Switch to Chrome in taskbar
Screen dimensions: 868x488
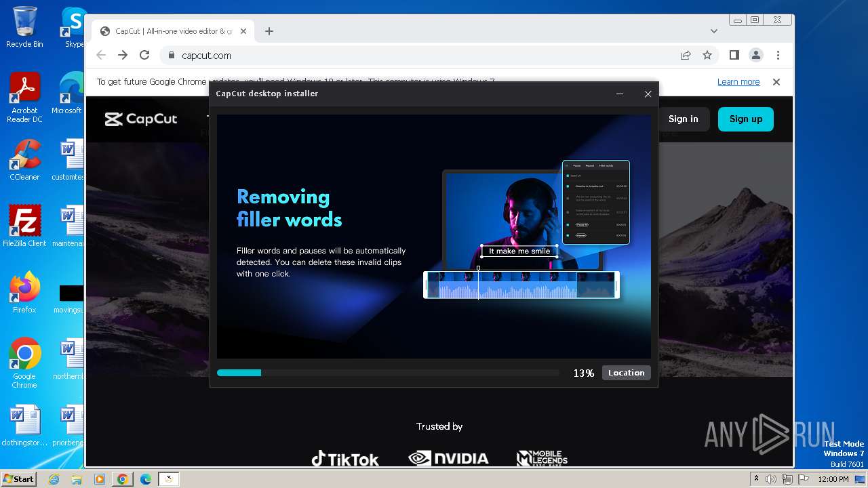click(x=123, y=479)
